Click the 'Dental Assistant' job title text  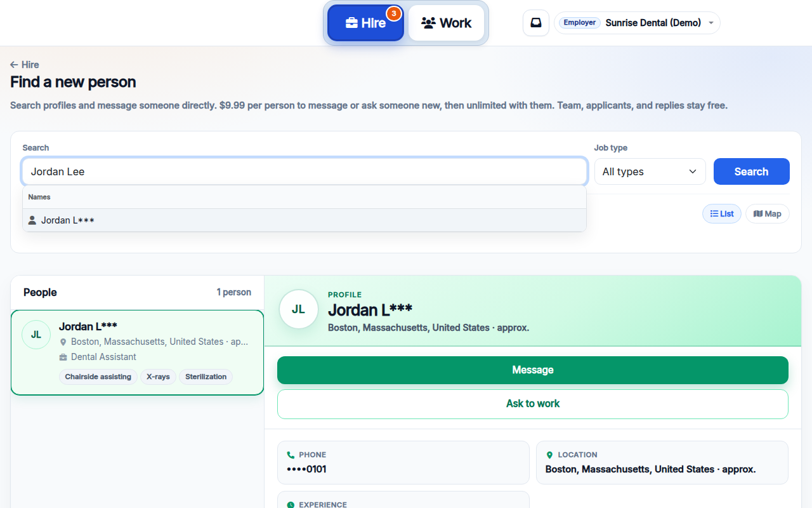[103, 357]
